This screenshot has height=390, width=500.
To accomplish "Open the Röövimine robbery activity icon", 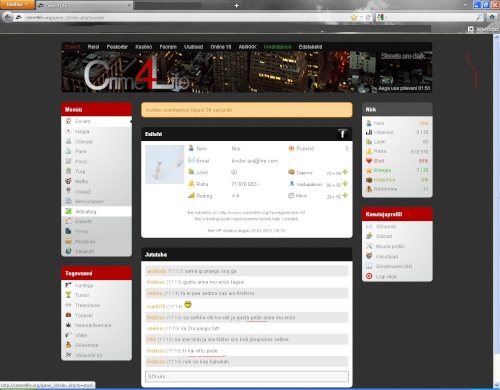I will (68, 345).
